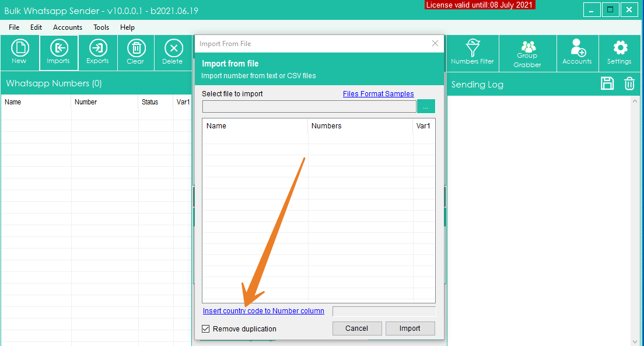Click the Name column header in dialog

(255, 126)
